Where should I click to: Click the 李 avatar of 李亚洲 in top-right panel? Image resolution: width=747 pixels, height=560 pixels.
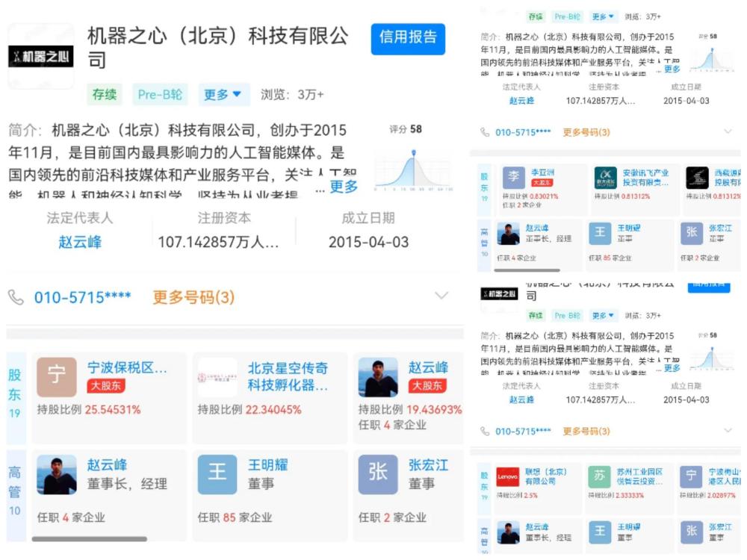click(514, 178)
